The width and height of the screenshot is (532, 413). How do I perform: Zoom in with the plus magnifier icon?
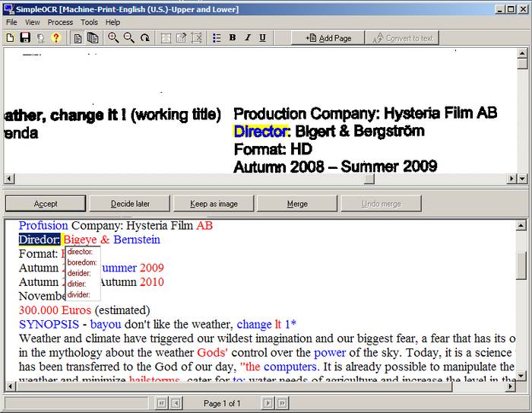(x=113, y=38)
